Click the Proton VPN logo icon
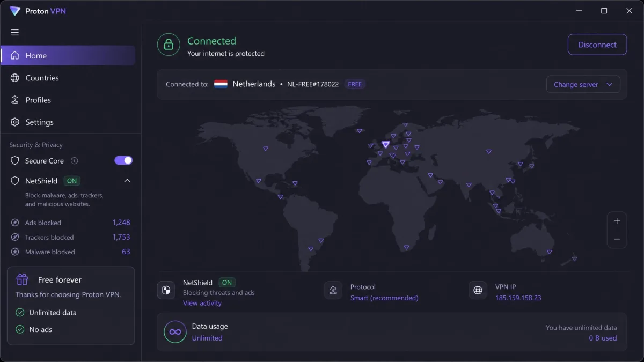Viewport: 644px width, 362px height. [x=15, y=11]
